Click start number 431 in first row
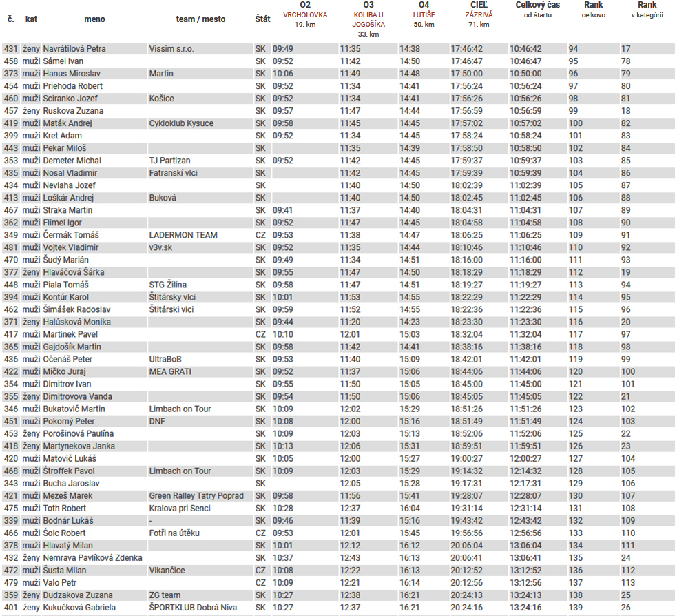This screenshot has width=677, height=616. 11,49
